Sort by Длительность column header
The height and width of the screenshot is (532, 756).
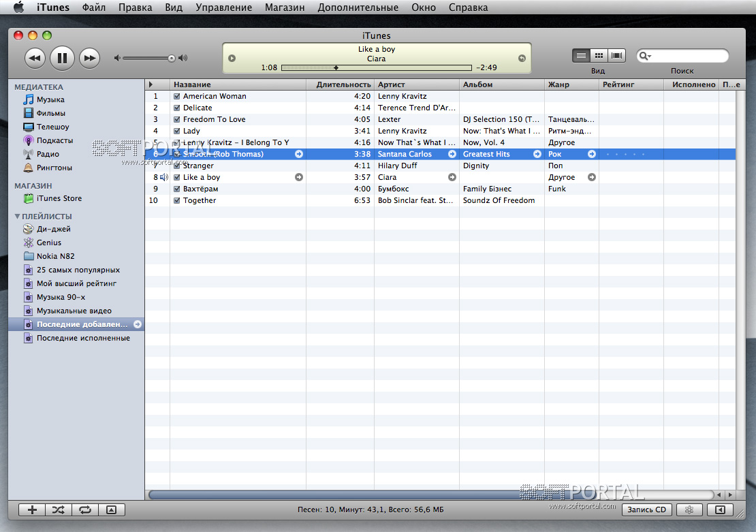(x=341, y=84)
